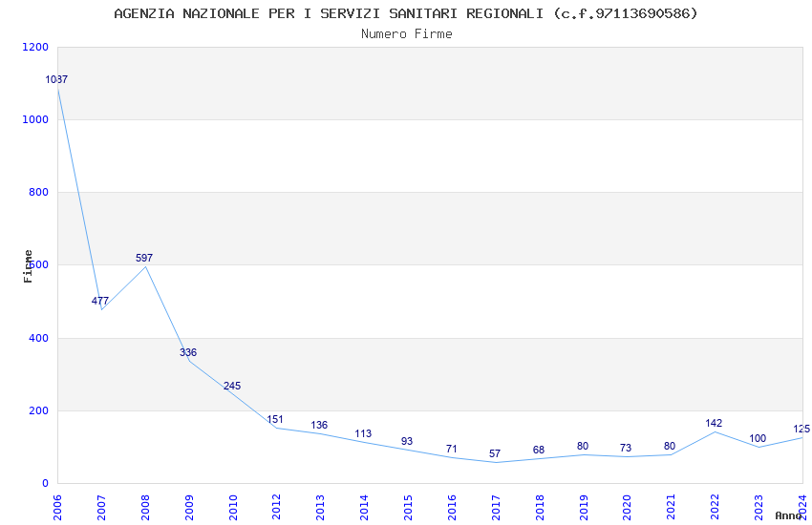This screenshot has height=525, width=812.
Task: Click the y-axis value 1200
Action: click(x=35, y=47)
